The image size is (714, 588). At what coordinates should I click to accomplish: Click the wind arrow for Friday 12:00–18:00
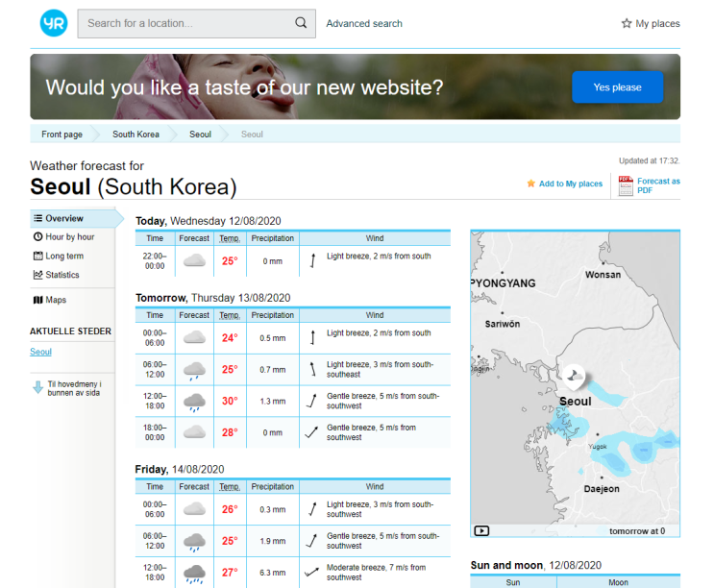311,572
